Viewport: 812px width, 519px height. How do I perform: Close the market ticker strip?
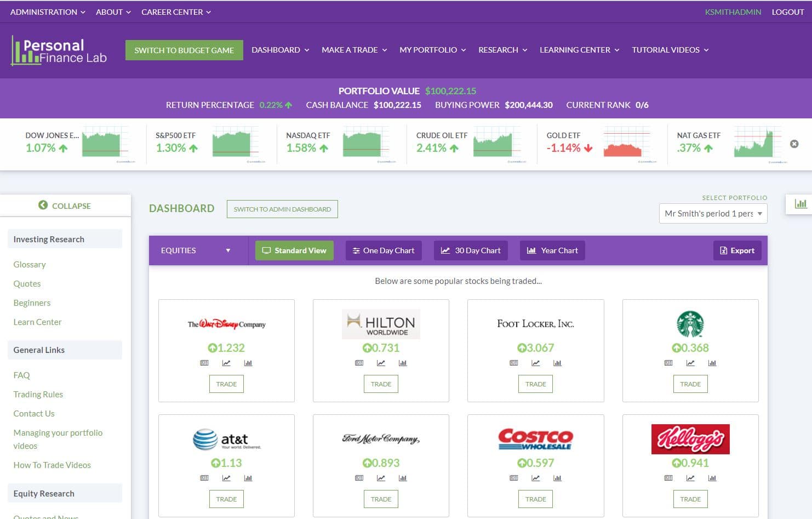(794, 144)
